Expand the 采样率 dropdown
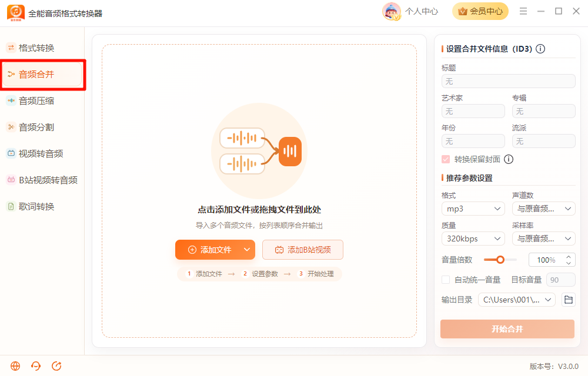Image resolution: width=588 pixels, height=376 pixels. pyautogui.click(x=543, y=239)
